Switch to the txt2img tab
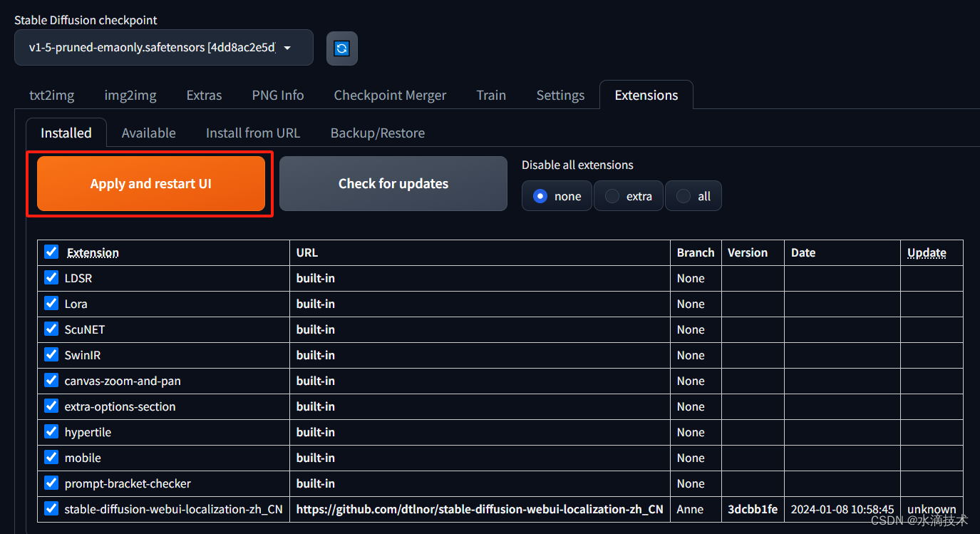Image resolution: width=980 pixels, height=534 pixels. click(x=51, y=95)
